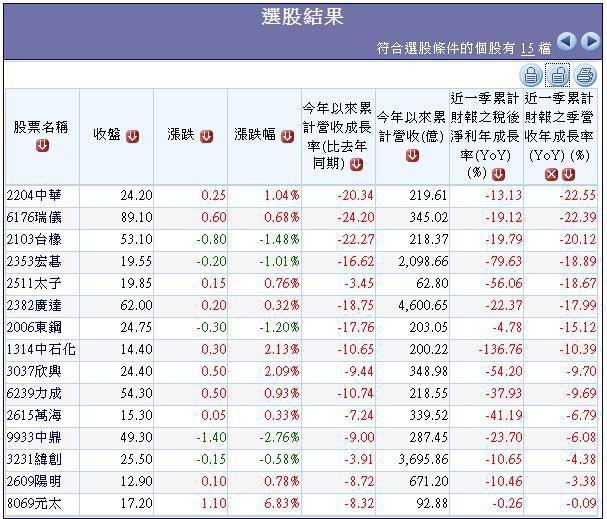Open stock 9933中鼎
The height and width of the screenshot is (519, 607).
[34, 438]
